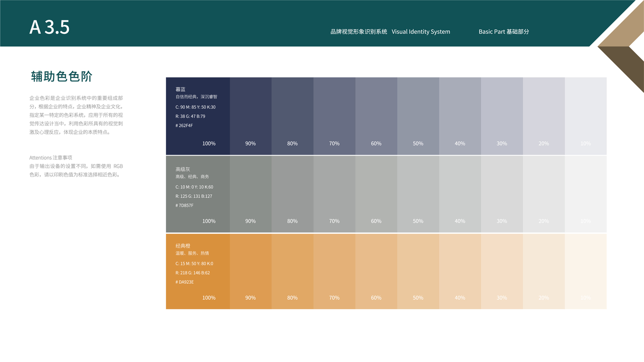Choose the 50% orange swatch

click(x=418, y=271)
